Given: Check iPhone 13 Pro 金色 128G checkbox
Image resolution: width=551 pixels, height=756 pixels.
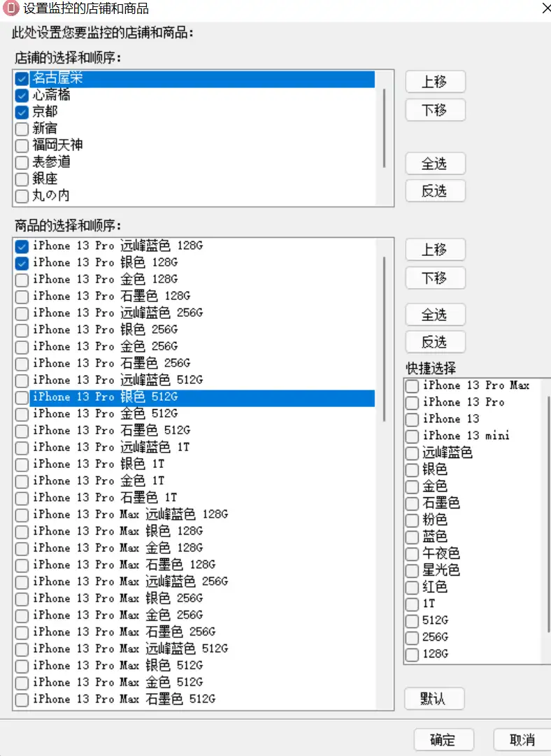Looking at the screenshot, I should click(22, 280).
